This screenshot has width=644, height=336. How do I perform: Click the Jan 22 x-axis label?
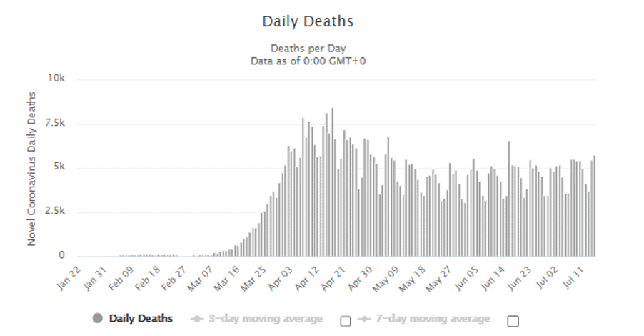click(69, 279)
